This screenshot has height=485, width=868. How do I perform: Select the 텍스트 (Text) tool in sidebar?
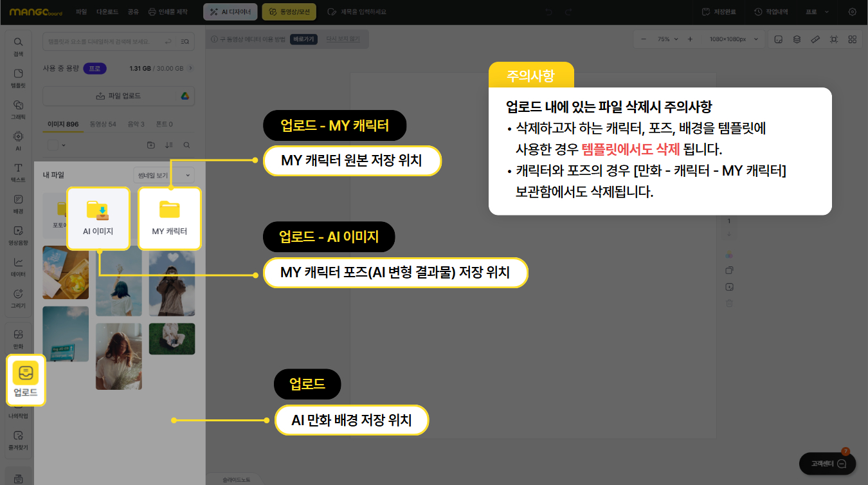coord(18,172)
